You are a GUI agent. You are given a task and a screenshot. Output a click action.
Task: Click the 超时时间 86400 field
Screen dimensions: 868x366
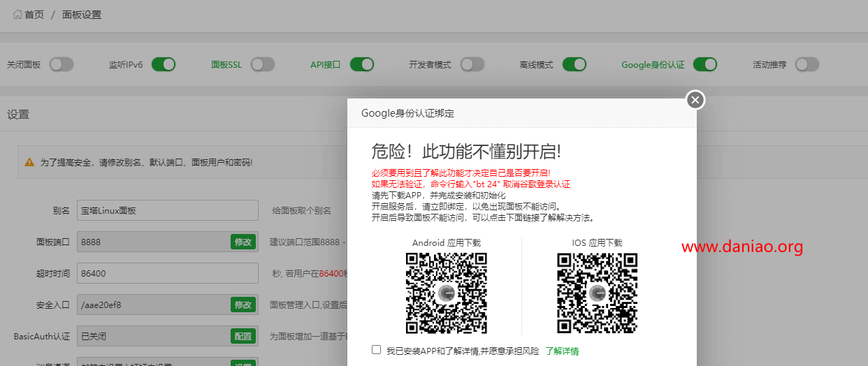(168, 273)
